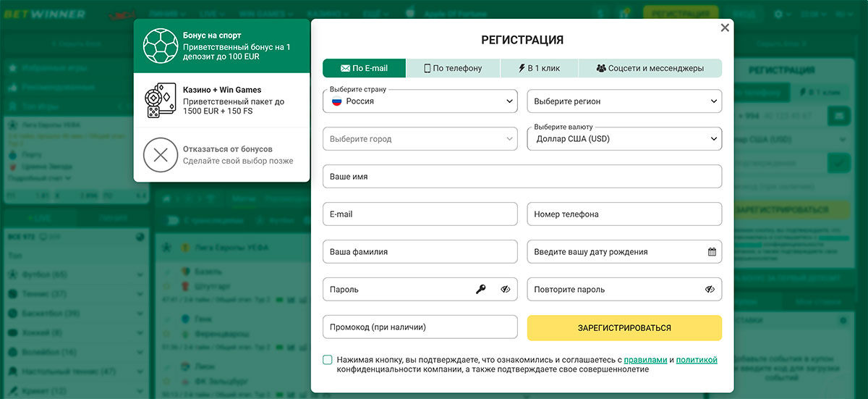Close the registration dialog with X
The width and height of the screenshot is (868, 399).
click(725, 28)
